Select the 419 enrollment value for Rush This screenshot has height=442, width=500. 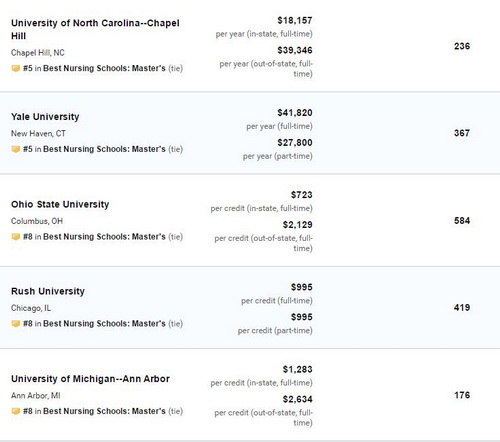point(462,308)
